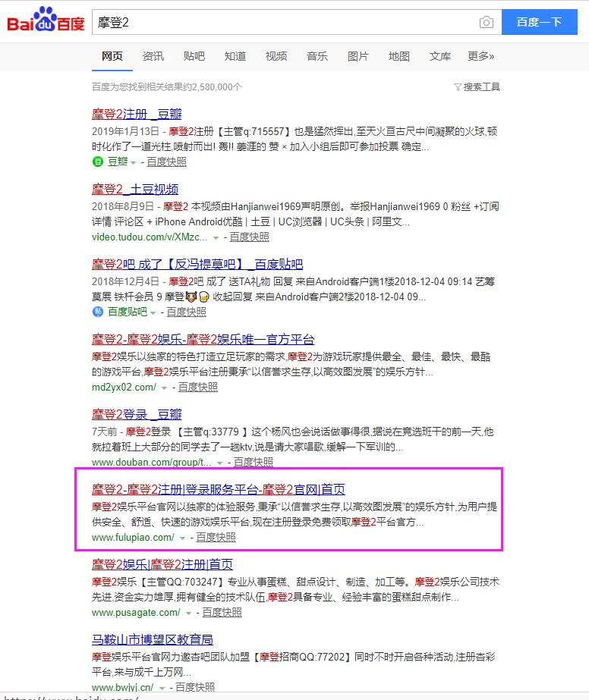Viewport: 589px width, 700px height.
Task: Expand dropdown arrow after www.douban.com URL
Action: click(220, 463)
